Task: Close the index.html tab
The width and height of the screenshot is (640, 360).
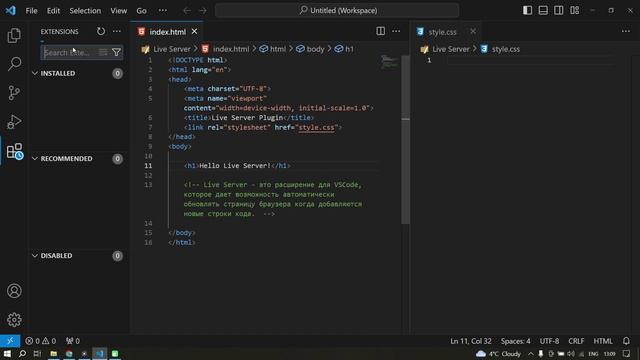Action: coord(195,31)
